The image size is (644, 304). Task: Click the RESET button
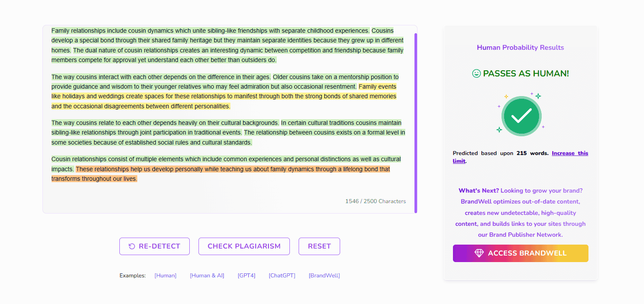pyautogui.click(x=319, y=246)
